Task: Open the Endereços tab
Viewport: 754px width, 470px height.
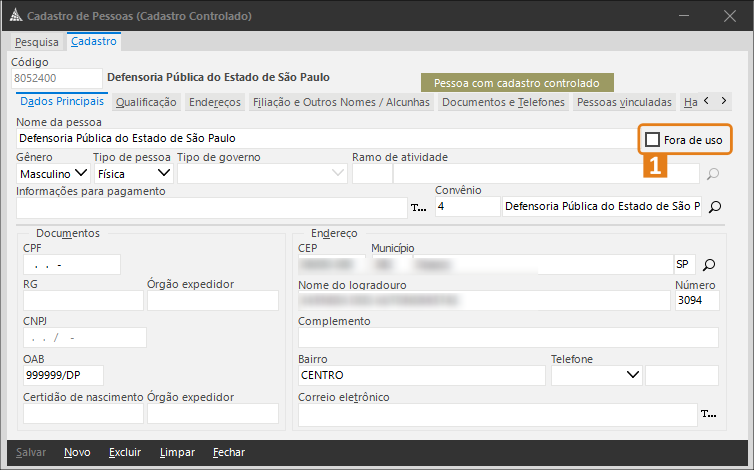Action: (x=214, y=102)
